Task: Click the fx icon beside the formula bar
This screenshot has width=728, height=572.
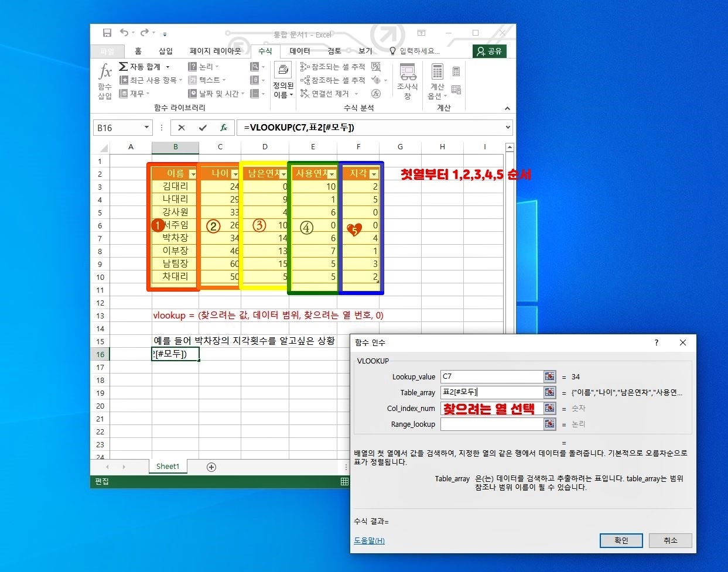Action: [224, 128]
